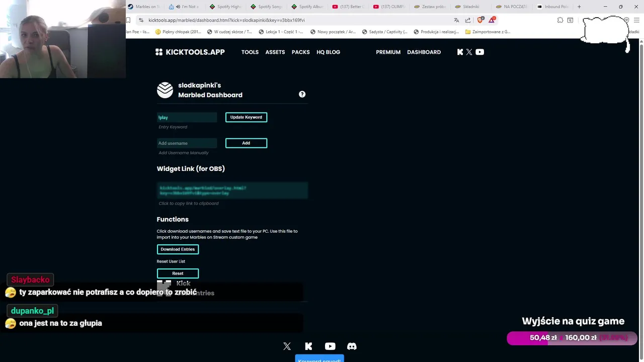Focus the Add username input field
This screenshot has height=362, width=644.
(187, 143)
